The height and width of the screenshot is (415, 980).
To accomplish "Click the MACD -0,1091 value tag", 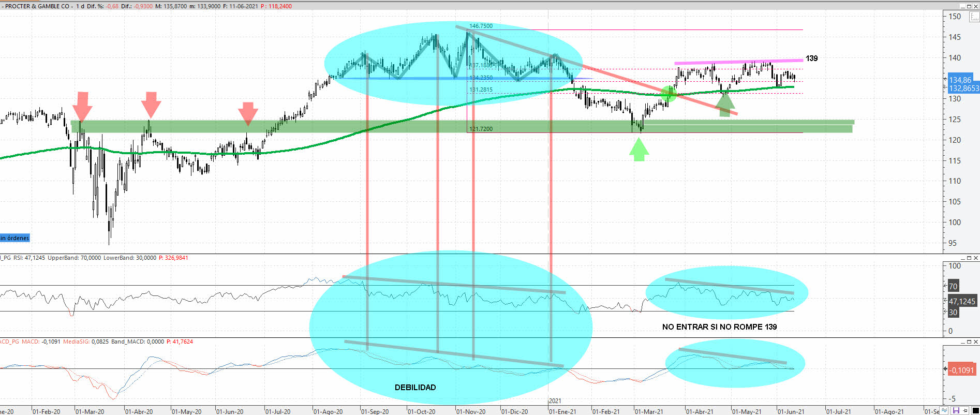I will coord(961,370).
